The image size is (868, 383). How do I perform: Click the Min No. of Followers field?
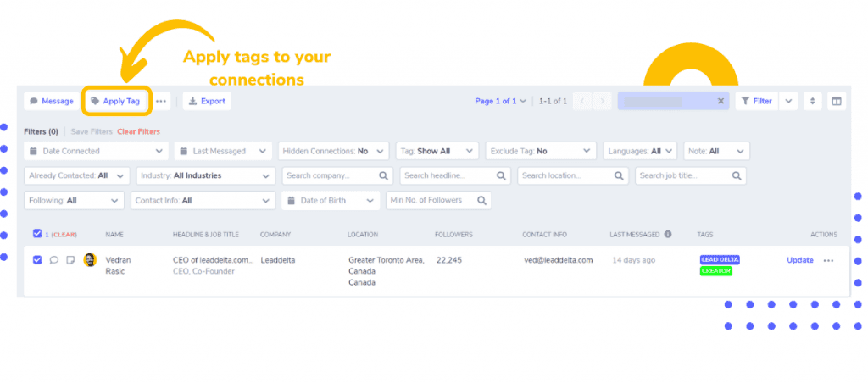438,200
